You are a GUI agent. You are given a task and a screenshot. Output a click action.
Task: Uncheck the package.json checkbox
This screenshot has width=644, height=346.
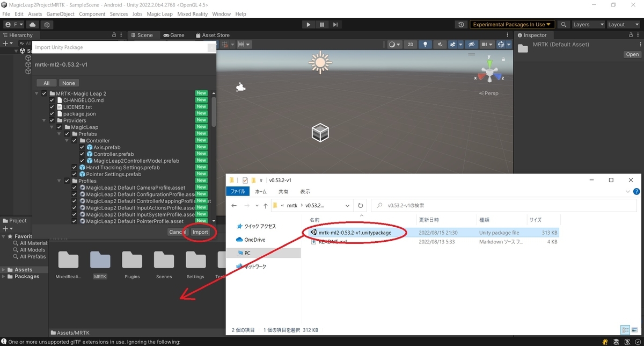click(52, 114)
